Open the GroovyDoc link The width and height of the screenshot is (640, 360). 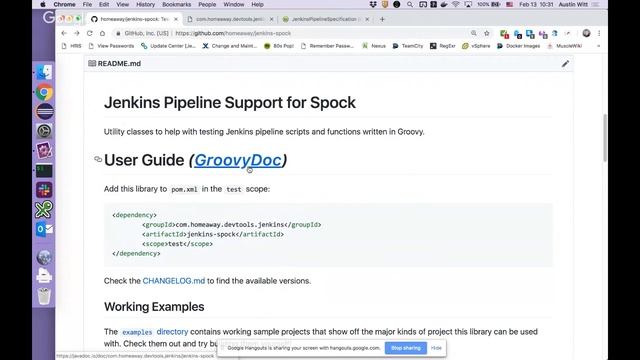[x=238, y=160]
